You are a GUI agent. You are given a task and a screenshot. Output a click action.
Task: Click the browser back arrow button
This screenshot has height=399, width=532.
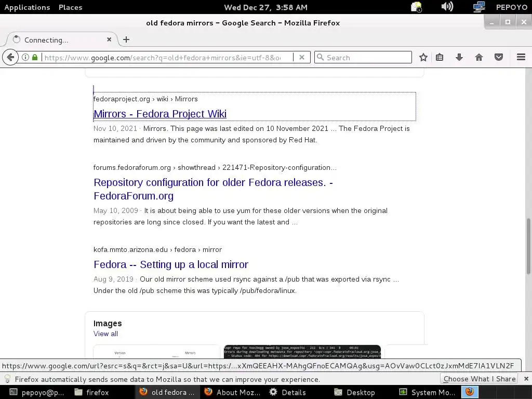click(x=10, y=57)
